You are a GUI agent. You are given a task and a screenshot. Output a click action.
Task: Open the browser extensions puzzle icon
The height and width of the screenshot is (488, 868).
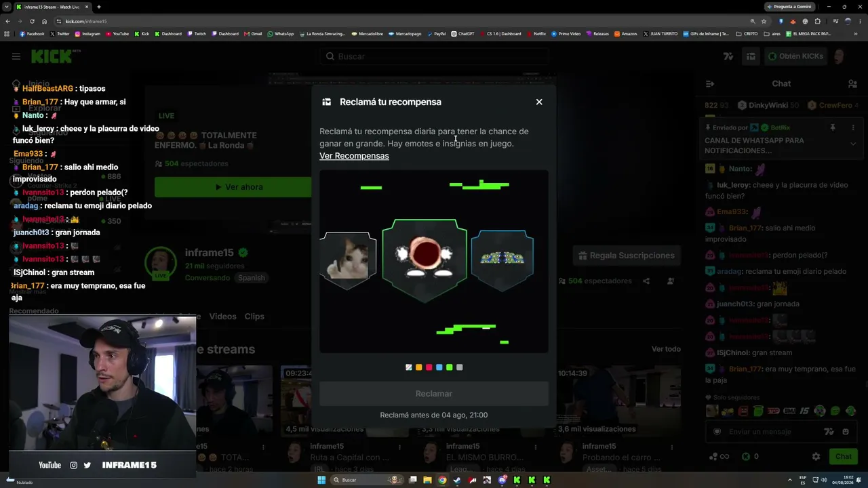coord(818,21)
